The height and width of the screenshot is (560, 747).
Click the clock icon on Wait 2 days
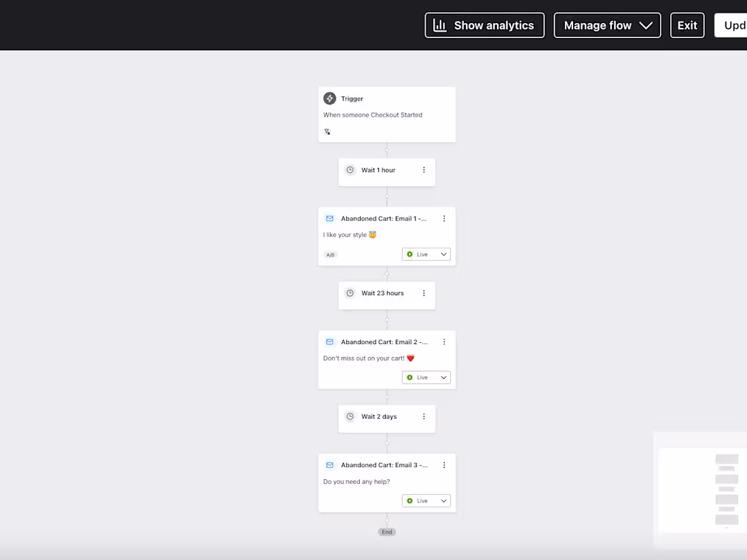click(x=350, y=416)
